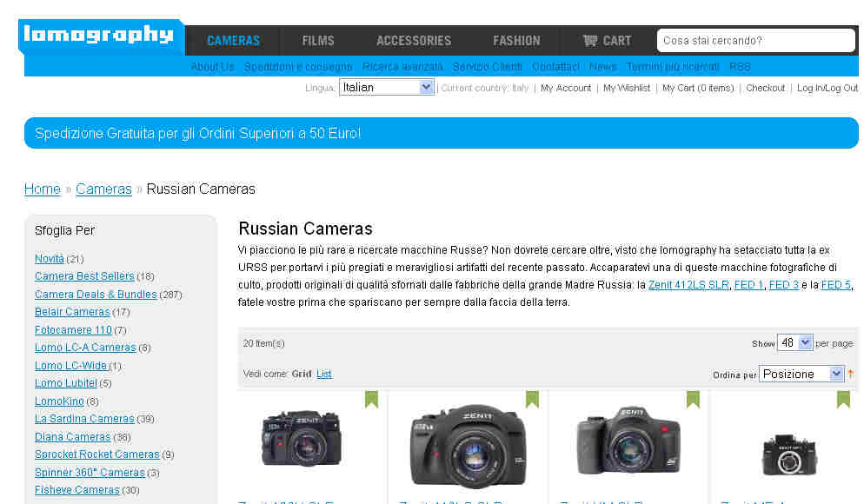This screenshot has width=864, height=504.
Task: Open My Cart (0 items) link
Action: (x=698, y=88)
